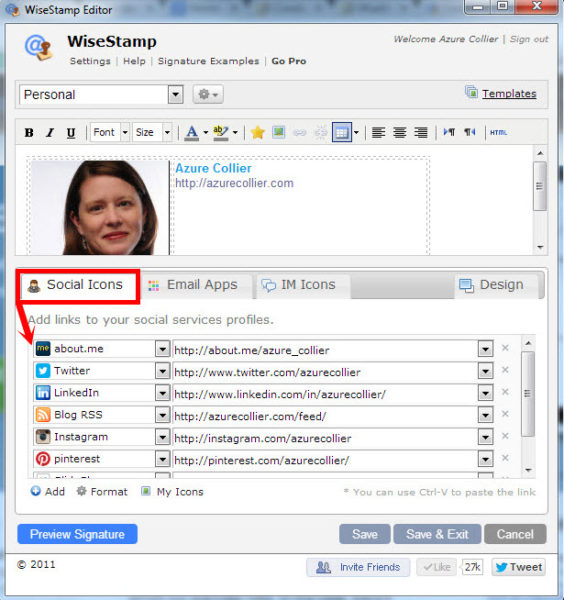Toggle italic text formatting
This screenshot has width=564, height=600.
point(50,133)
